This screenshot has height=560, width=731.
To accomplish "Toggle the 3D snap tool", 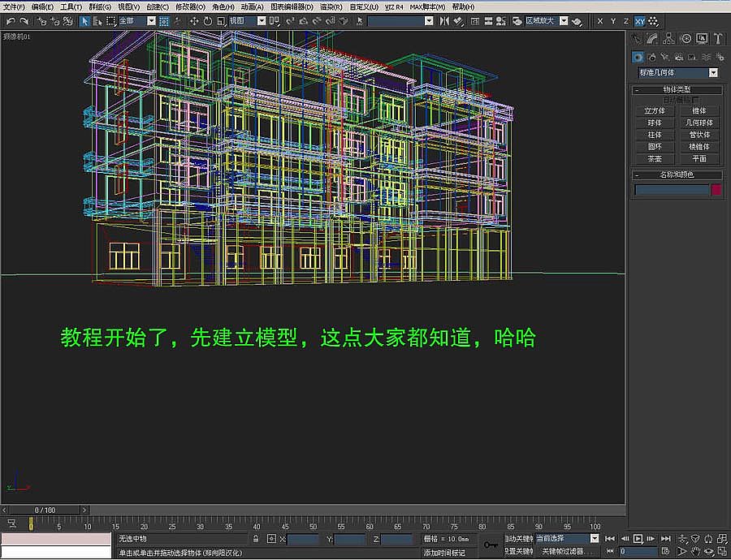I will pos(289,23).
